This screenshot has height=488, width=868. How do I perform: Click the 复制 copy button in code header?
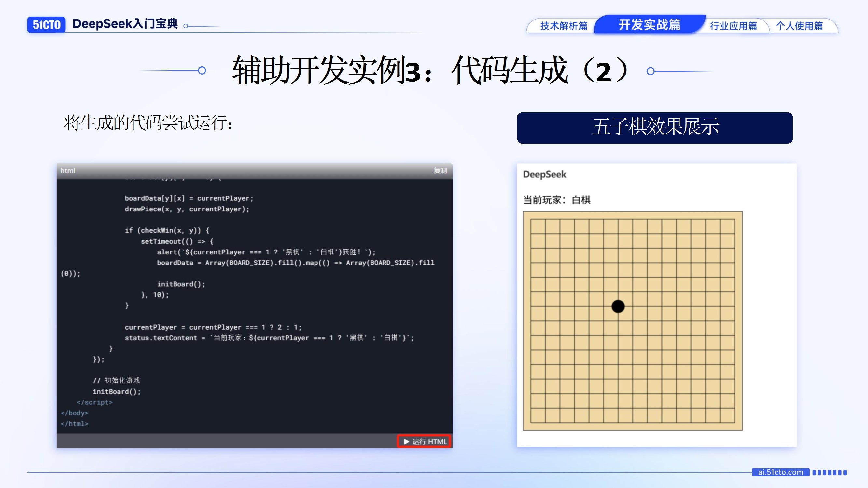[x=440, y=170]
